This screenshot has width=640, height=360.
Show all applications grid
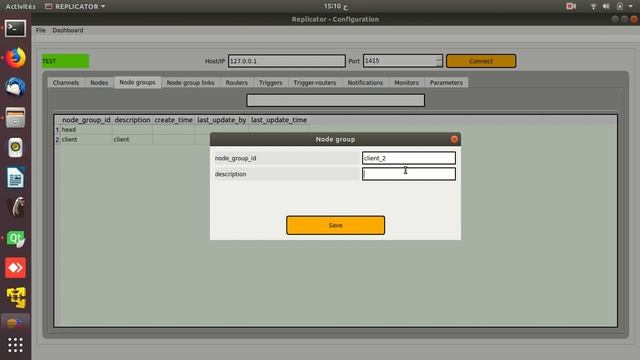pyautogui.click(x=16, y=345)
